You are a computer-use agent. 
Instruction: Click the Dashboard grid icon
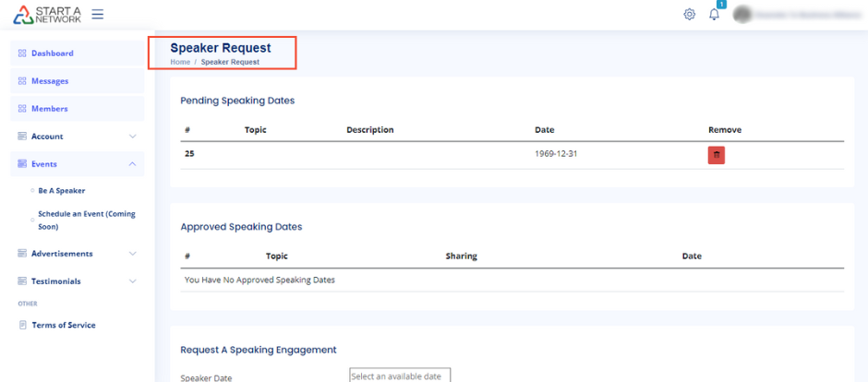(22, 54)
